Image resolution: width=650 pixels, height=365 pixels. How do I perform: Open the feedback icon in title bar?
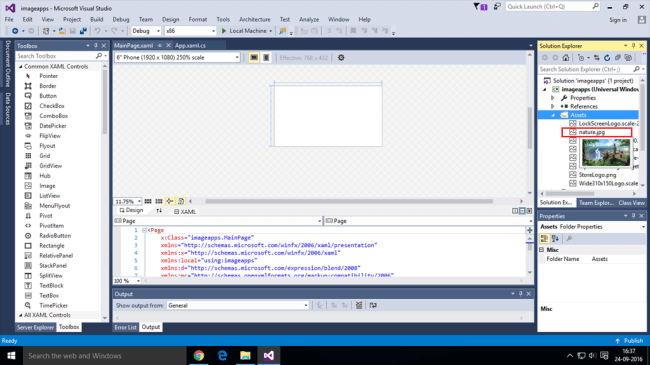tap(497, 6)
